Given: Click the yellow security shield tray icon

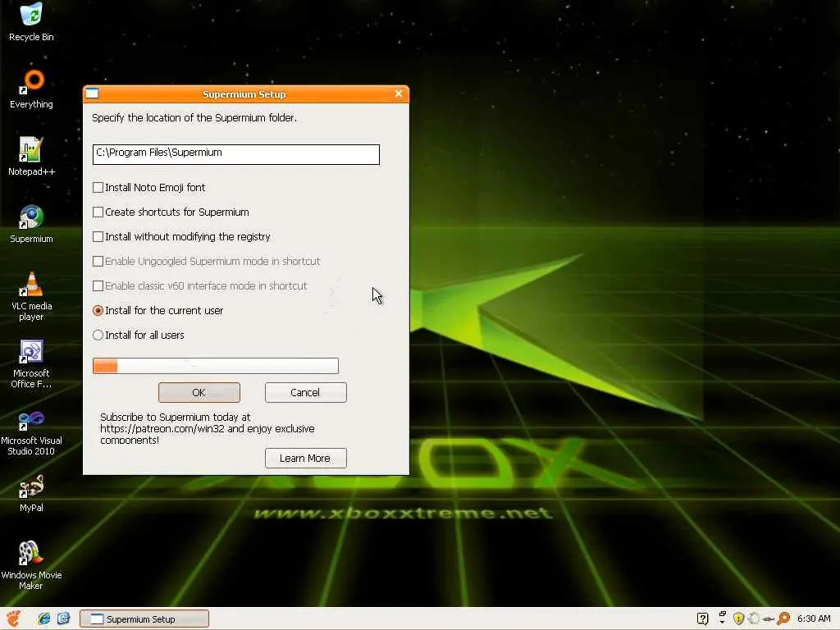Looking at the screenshot, I should pos(738,619).
